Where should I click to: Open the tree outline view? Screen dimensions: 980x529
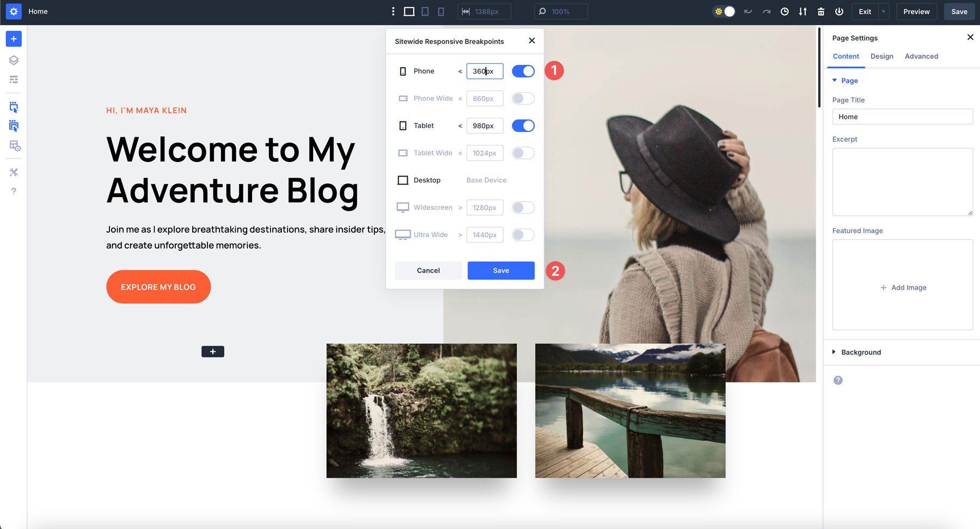point(13,79)
